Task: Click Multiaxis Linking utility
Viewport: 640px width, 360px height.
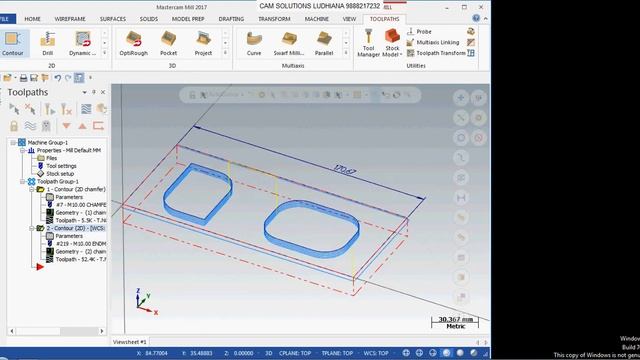Action: point(433,42)
